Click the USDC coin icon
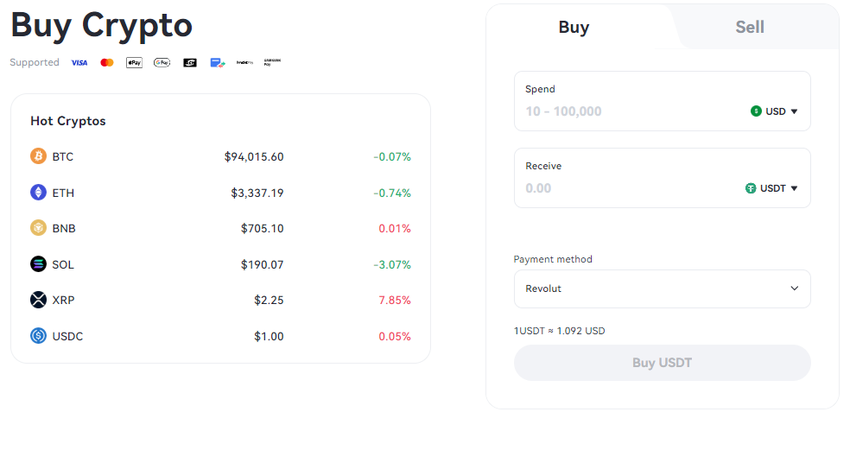Viewport: 850px width, 450px height. pyautogui.click(x=38, y=336)
